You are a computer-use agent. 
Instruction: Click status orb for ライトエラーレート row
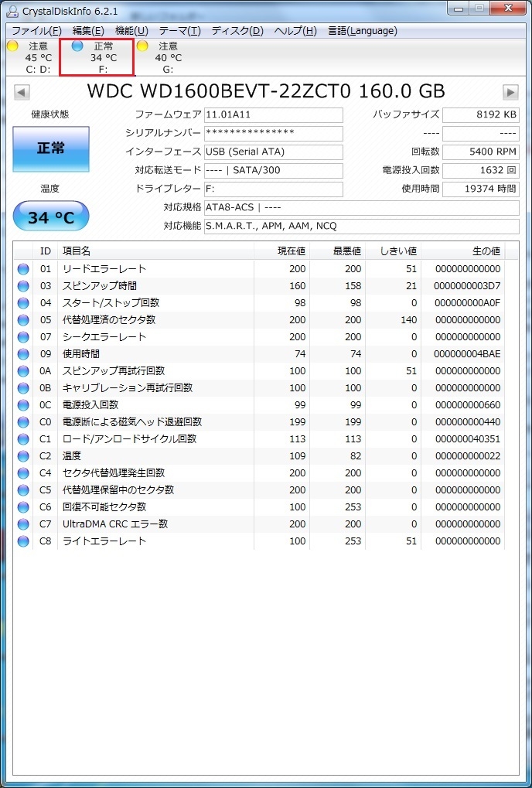23,541
